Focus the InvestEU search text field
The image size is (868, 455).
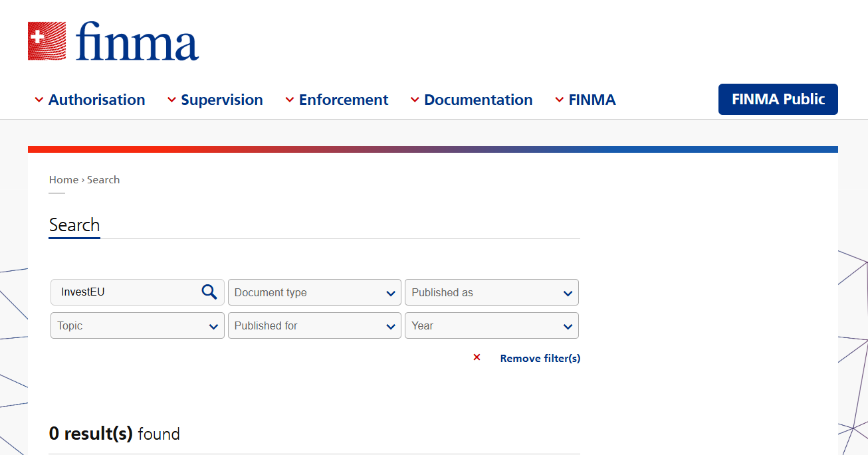click(x=126, y=292)
